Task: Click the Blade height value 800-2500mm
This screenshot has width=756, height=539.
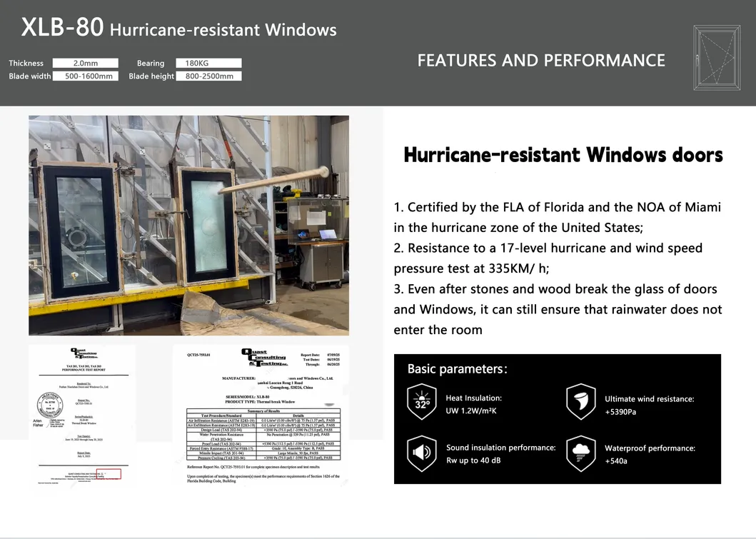Action: (x=208, y=76)
